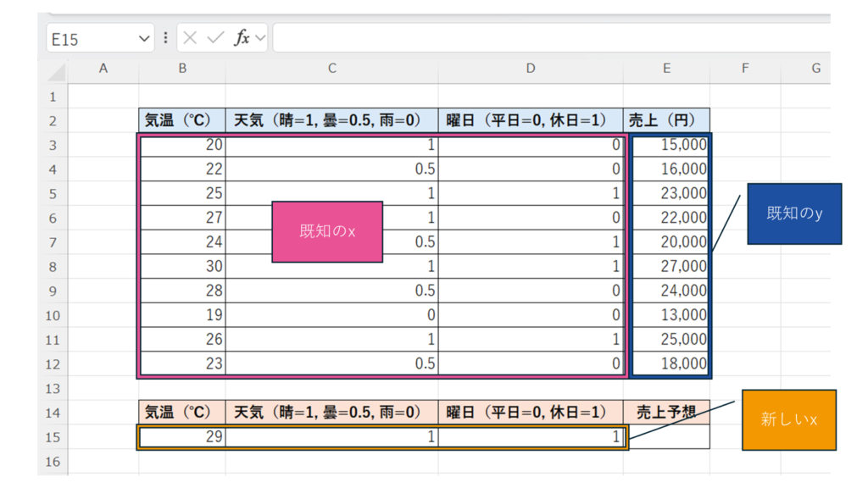Expand the chevron next to fx

point(259,38)
